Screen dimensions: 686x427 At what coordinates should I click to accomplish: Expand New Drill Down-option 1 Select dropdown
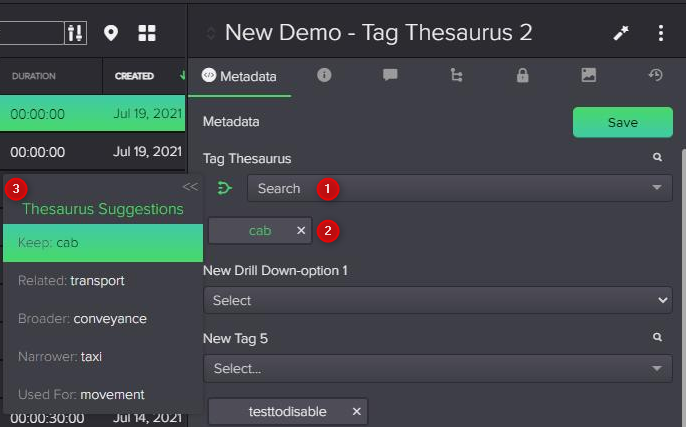438,300
